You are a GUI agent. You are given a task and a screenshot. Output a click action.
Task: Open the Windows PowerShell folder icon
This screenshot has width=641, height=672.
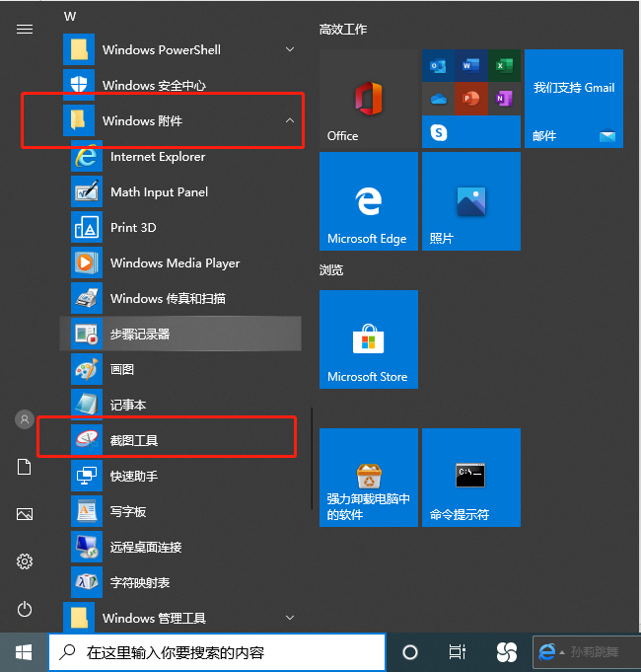click(x=79, y=49)
